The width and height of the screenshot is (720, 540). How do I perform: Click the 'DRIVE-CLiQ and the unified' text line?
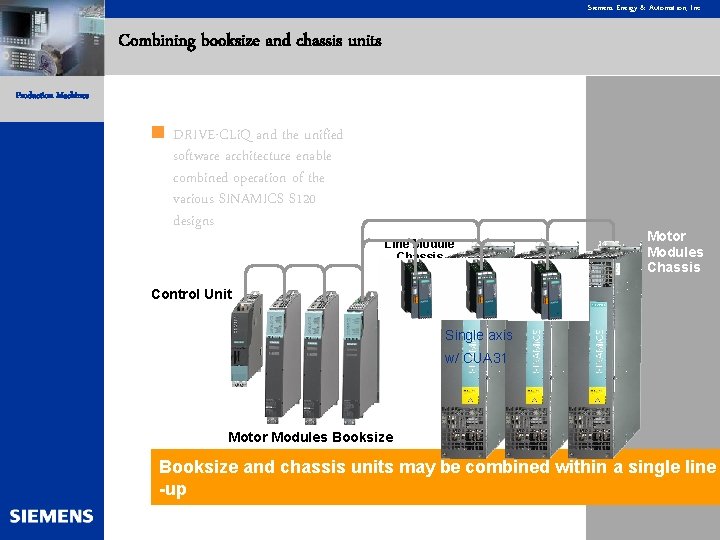coord(258,135)
